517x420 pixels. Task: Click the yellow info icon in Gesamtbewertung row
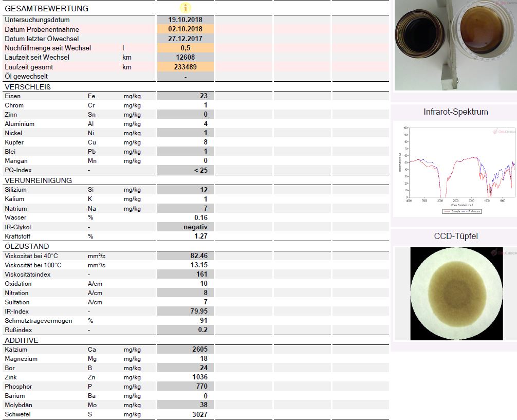point(186,8)
